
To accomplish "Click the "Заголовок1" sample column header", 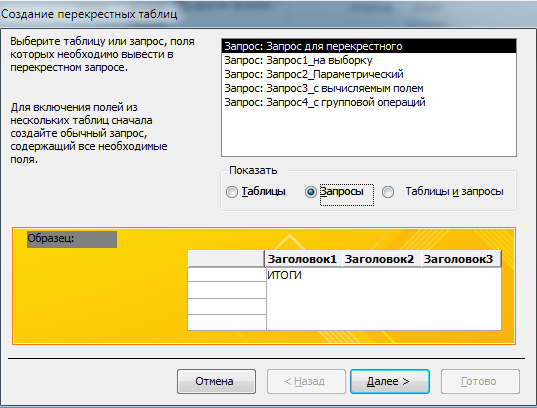I will pos(303,259).
